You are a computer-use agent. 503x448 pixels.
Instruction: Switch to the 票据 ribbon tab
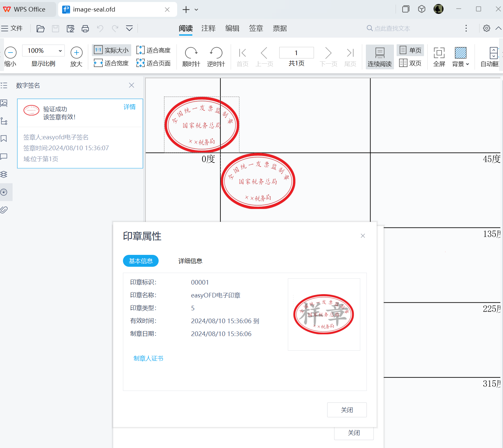click(x=280, y=28)
